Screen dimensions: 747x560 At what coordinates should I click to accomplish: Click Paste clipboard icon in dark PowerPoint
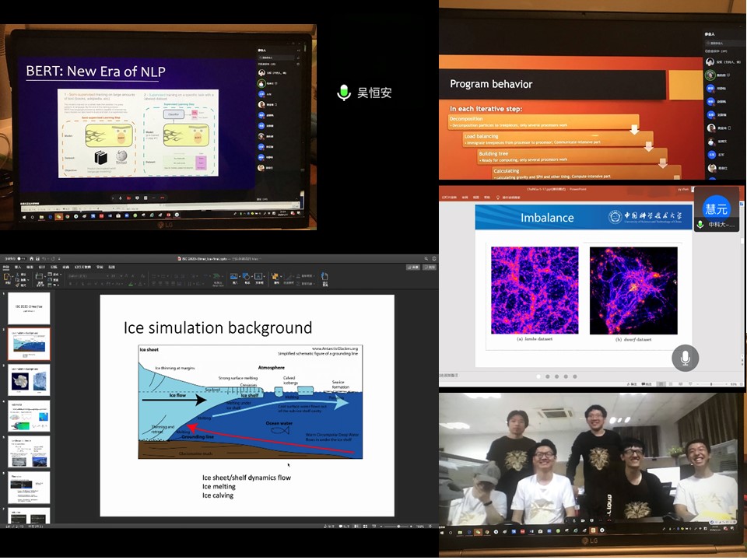pyautogui.click(x=7, y=278)
